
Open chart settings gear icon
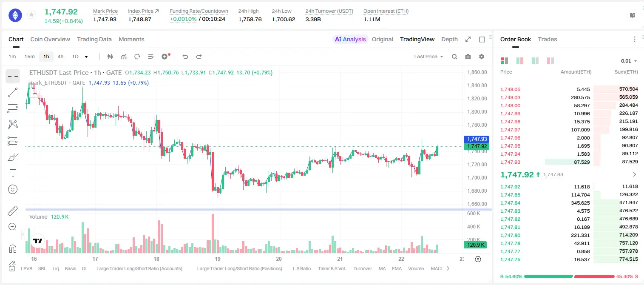482,57
